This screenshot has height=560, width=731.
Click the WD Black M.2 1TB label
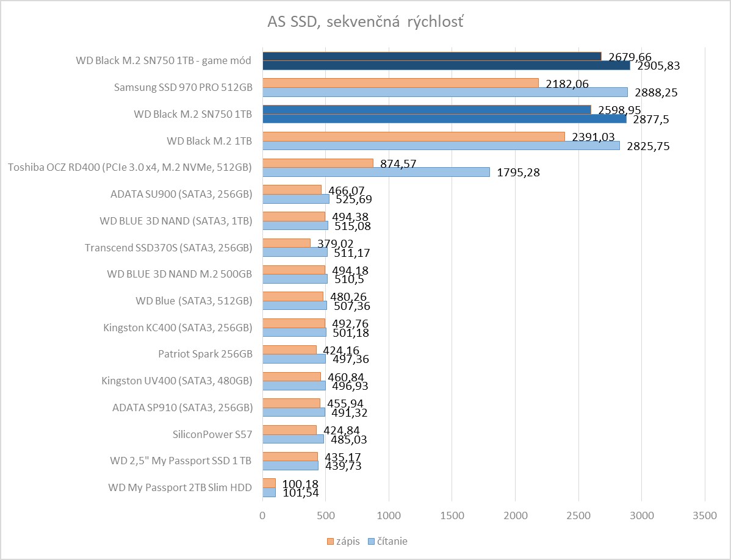click(209, 141)
